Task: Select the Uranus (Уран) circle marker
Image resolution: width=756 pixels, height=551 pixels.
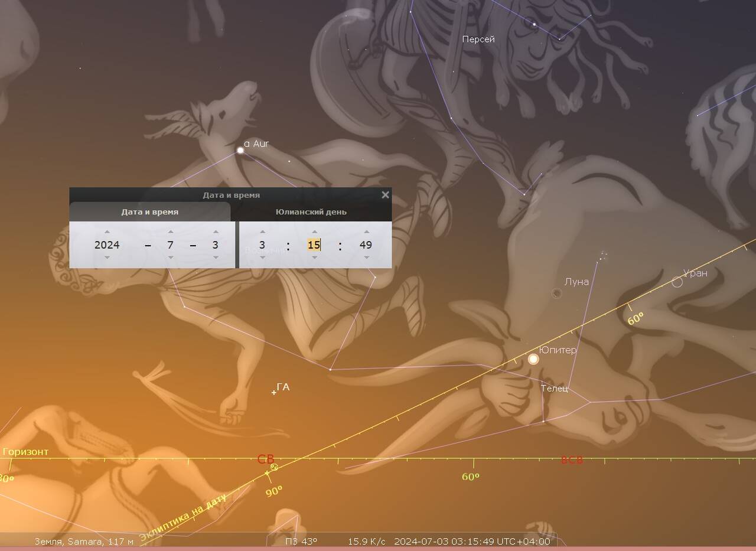Action: (x=677, y=282)
